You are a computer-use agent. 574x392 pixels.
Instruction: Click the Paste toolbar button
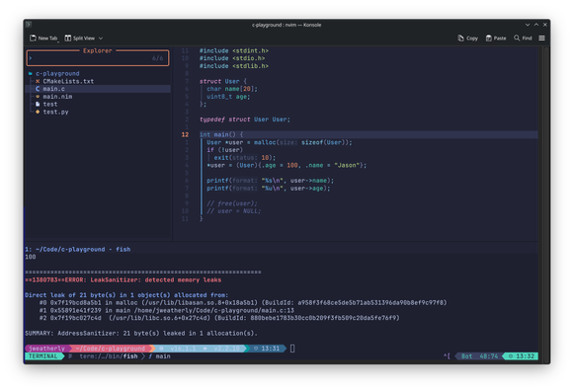(496, 39)
